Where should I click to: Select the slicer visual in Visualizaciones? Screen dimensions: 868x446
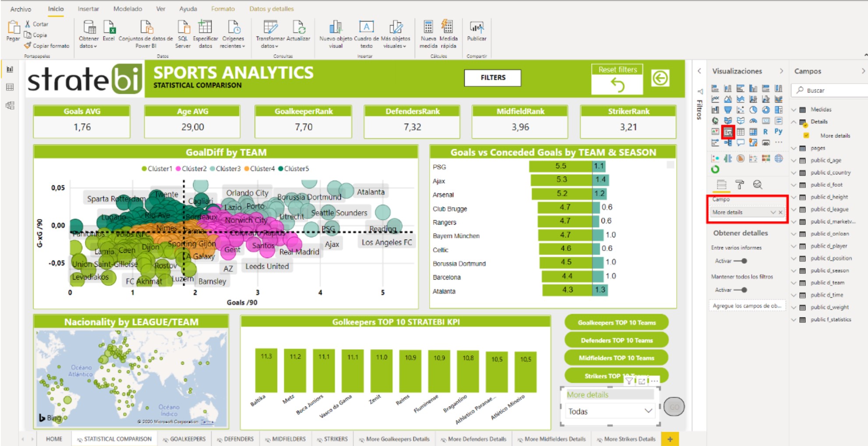[728, 132]
